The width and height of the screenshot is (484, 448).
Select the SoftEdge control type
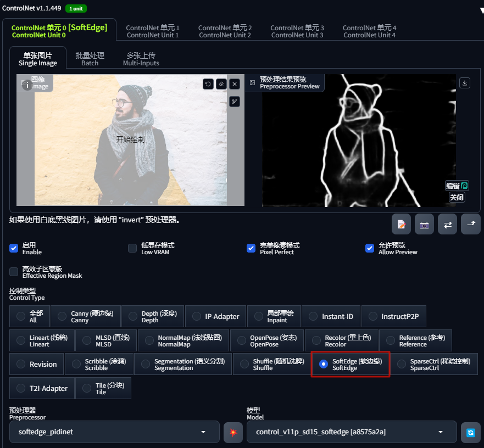pyautogui.click(x=351, y=364)
